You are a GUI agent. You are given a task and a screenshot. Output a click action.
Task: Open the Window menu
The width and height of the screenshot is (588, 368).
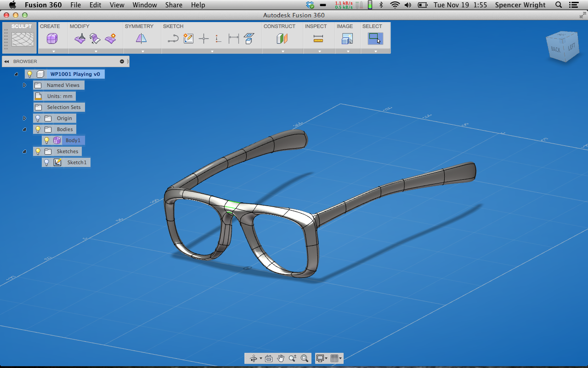click(145, 5)
